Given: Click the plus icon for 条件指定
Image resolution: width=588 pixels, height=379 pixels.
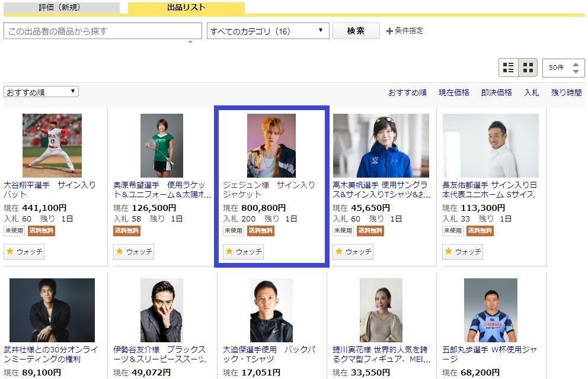Looking at the screenshot, I should click(x=389, y=31).
